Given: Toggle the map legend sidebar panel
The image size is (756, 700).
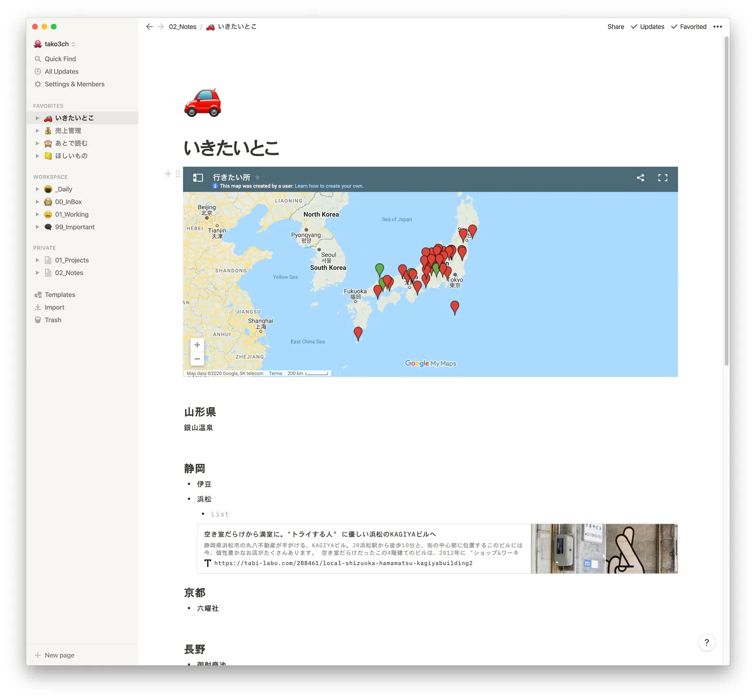Looking at the screenshot, I should pyautogui.click(x=198, y=178).
